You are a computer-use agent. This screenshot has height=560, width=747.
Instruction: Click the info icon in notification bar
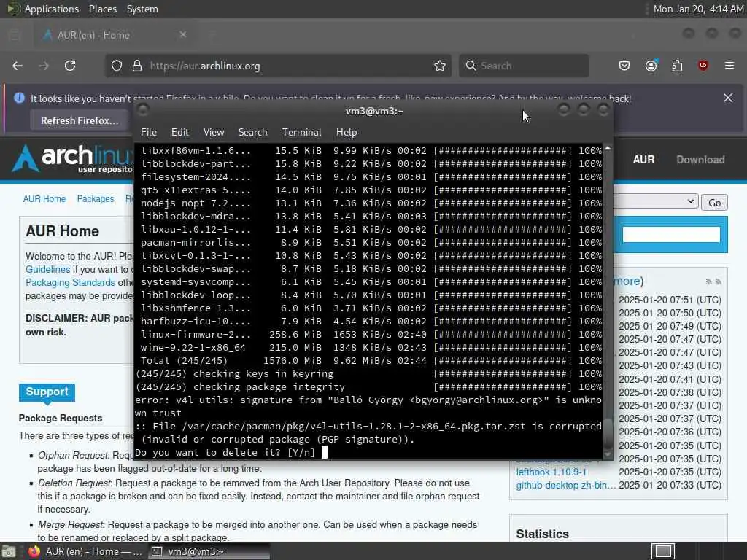point(19,98)
